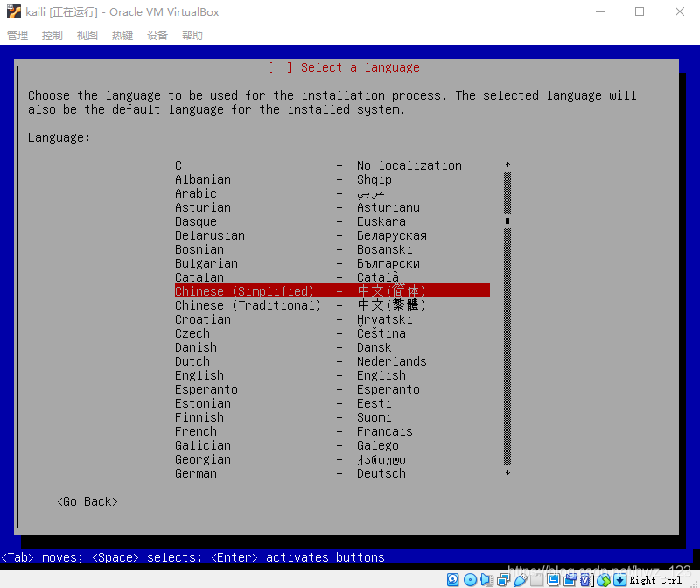Select the Bosnian language row
Viewport: 700px width, 588px height.
(332, 249)
